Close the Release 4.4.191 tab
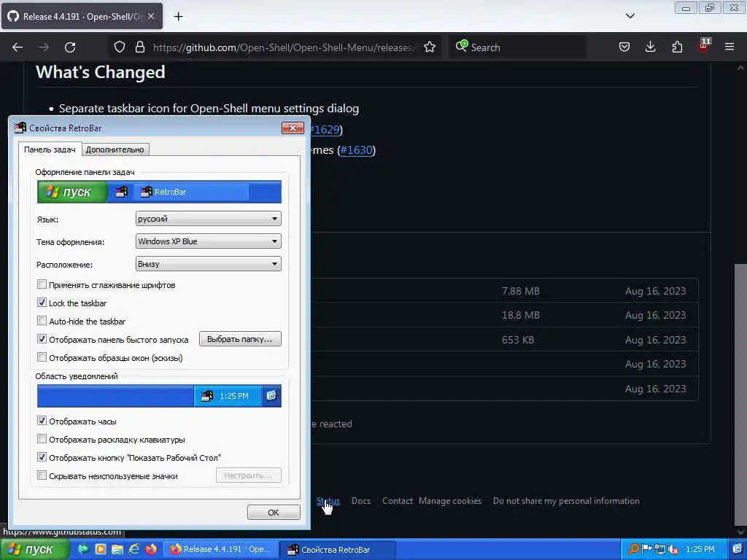 151,16
